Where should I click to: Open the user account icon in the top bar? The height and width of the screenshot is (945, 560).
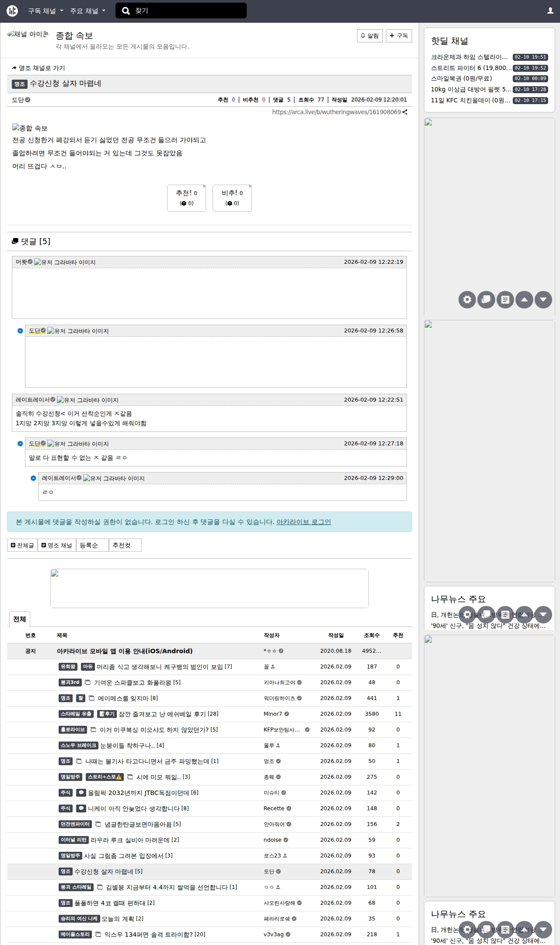(550, 11)
